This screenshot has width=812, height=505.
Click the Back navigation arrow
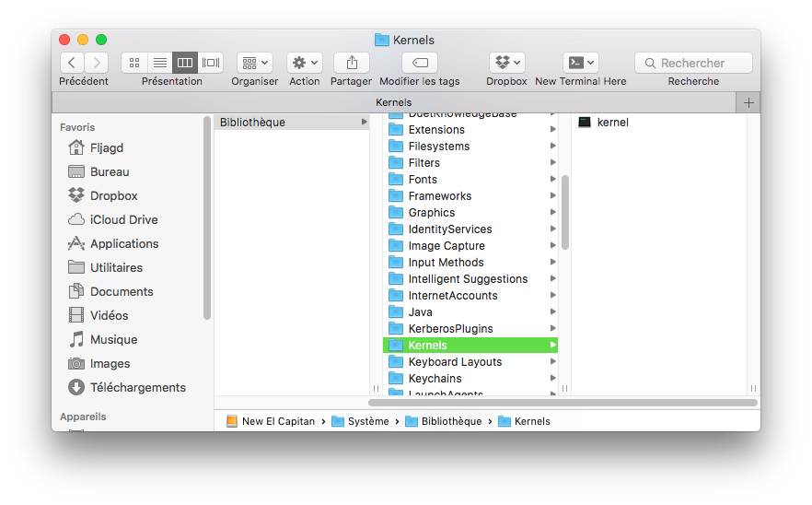click(x=72, y=63)
